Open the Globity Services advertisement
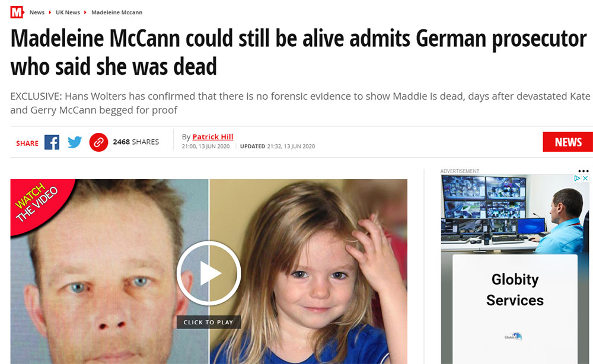593x364 pixels. click(515, 289)
